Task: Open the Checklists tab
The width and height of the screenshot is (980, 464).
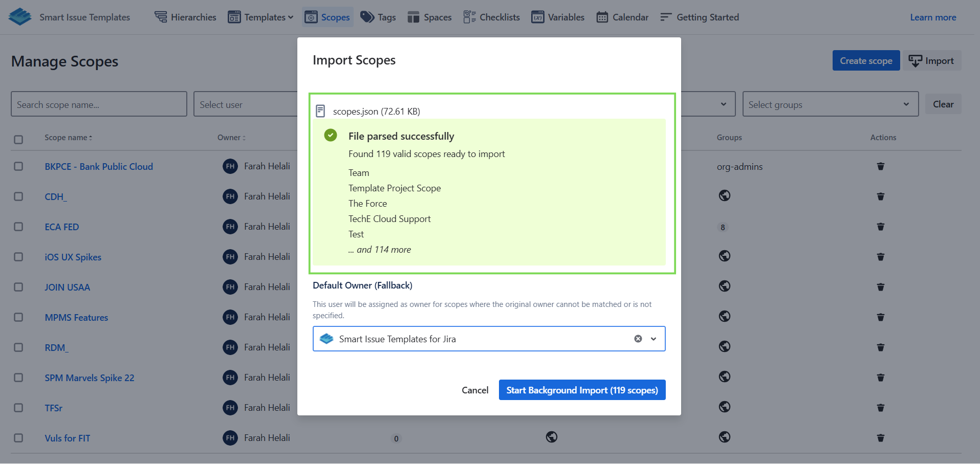Action: click(x=491, y=17)
